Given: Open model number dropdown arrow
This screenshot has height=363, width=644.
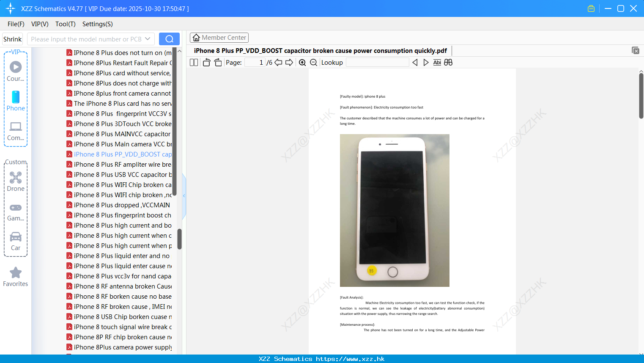Looking at the screenshot, I should pyautogui.click(x=148, y=39).
